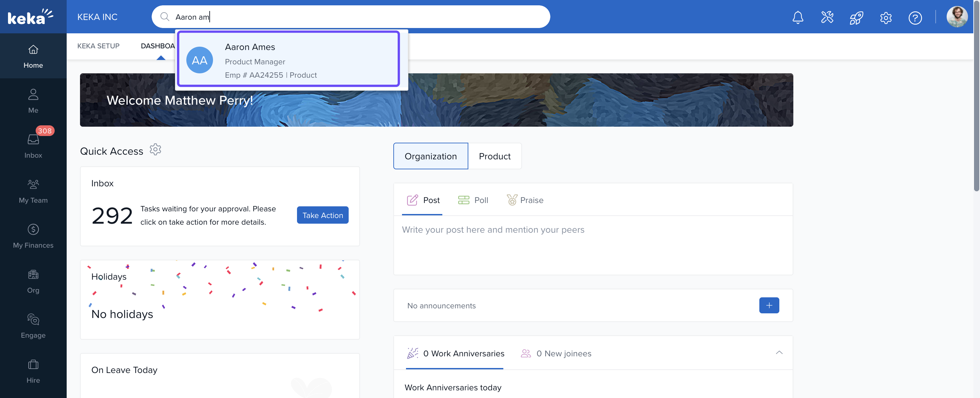Viewport: 980px width, 398px height.
Task: Click the help question mark icon
Action: pyautogui.click(x=915, y=18)
